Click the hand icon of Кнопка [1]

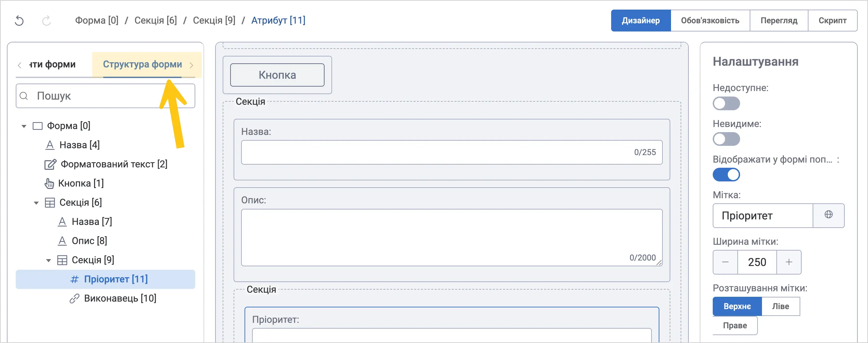tap(49, 183)
